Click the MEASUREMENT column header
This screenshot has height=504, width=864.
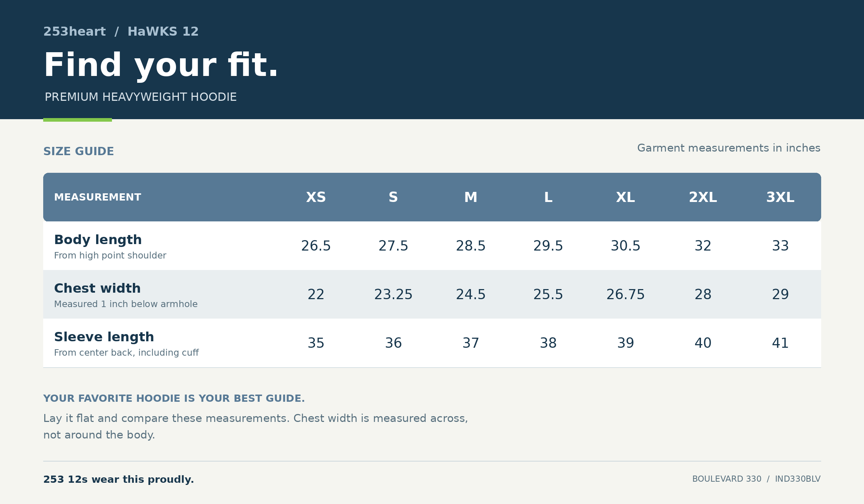98,197
